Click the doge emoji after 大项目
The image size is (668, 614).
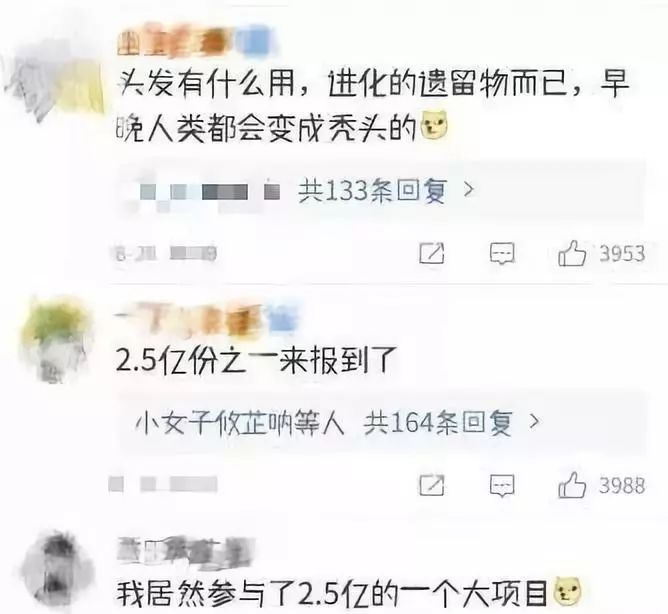pos(567,592)
